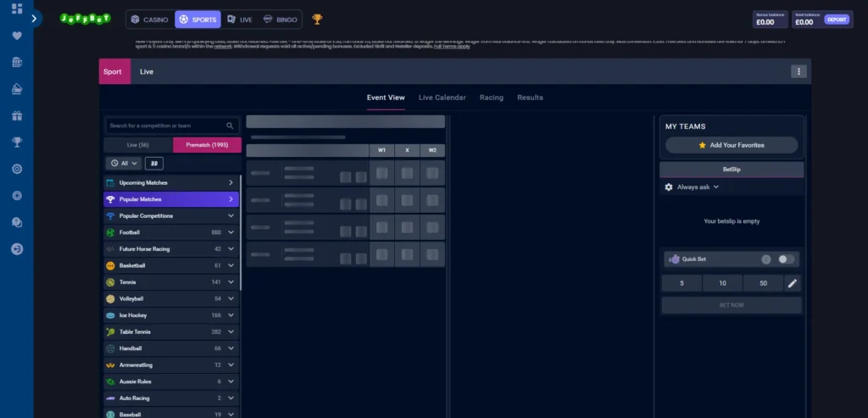Toggle the Quick Bet switch
The height and width of the screenshot is (418, 868).
786,259
